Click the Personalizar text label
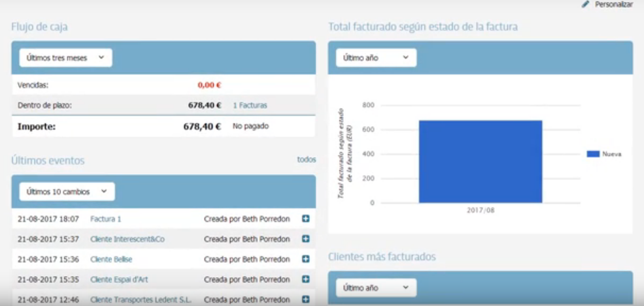The width and height of the screenshot is (644, 306). click(613, 4)
